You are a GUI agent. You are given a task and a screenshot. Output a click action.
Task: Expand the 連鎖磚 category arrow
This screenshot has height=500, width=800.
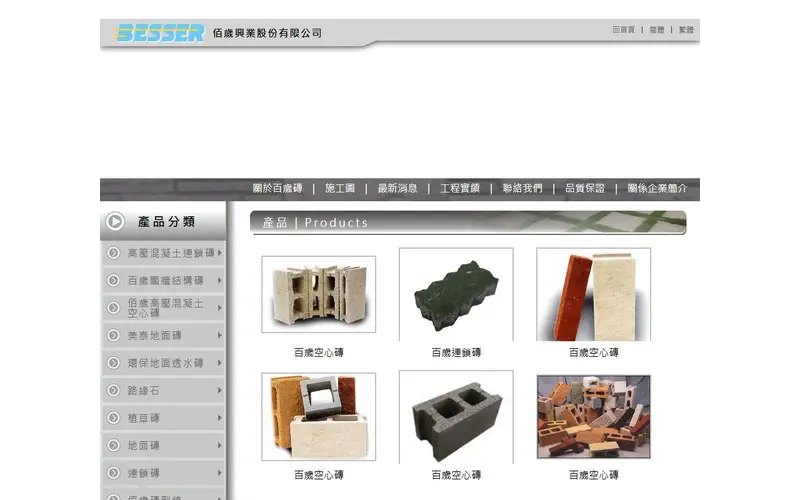click(220, 473)
